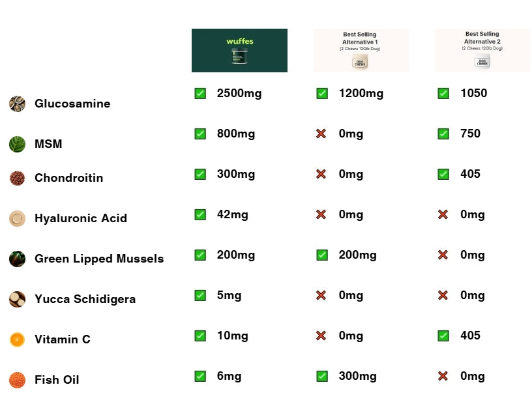Select Best Selling Alternative 2 header
Viewport: 532px width, 402px height.
tap(482, 50)
